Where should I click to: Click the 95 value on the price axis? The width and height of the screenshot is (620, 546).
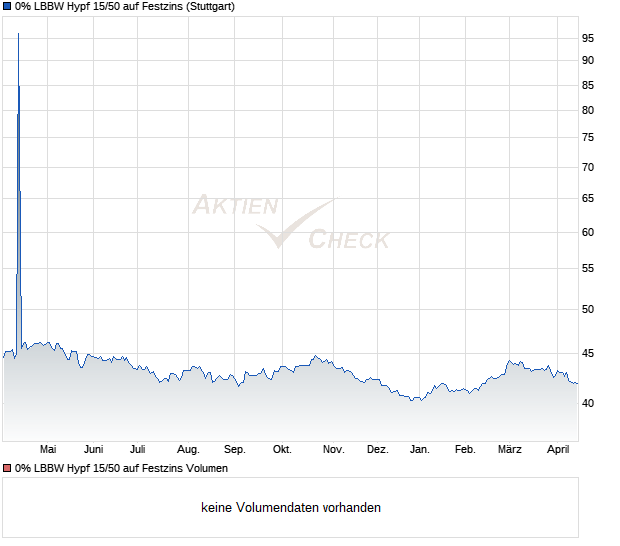[588, 38]
